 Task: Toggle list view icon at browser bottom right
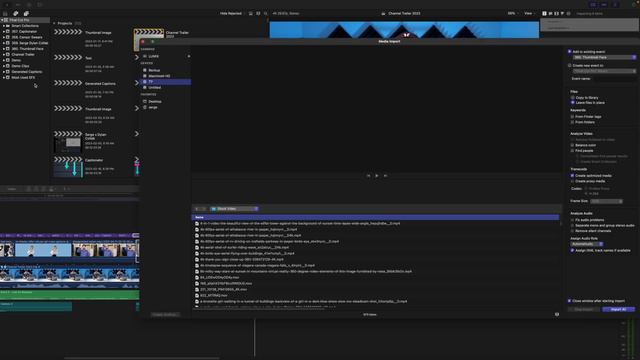pos(557,314)
